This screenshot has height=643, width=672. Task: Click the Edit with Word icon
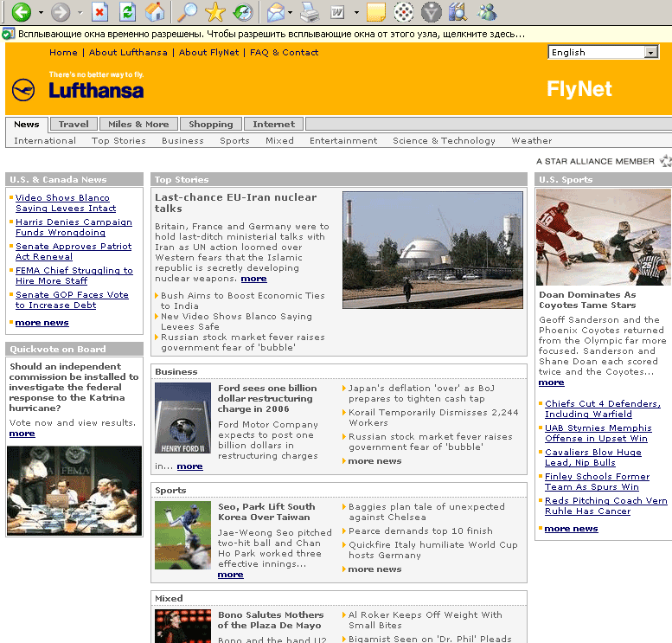tap(338, 12)
